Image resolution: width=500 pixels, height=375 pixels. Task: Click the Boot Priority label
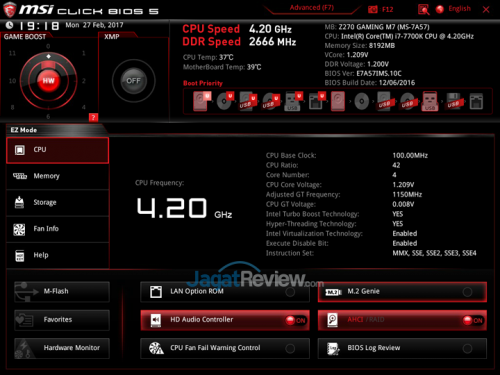pyautogui.click(x=203, y=83)
